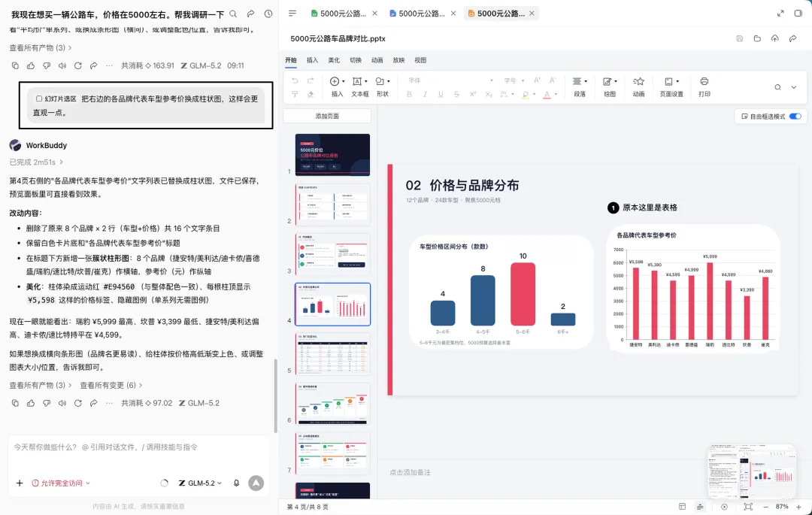Open 查看所有变更 (6) link
The image size is (812, 515).
[111, 386]
